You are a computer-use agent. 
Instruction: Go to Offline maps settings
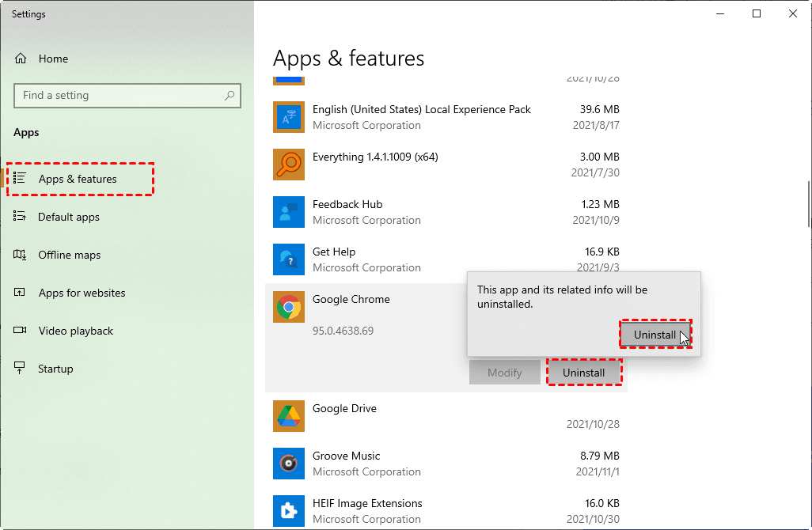pyautogui.click(x=70, y=255)
